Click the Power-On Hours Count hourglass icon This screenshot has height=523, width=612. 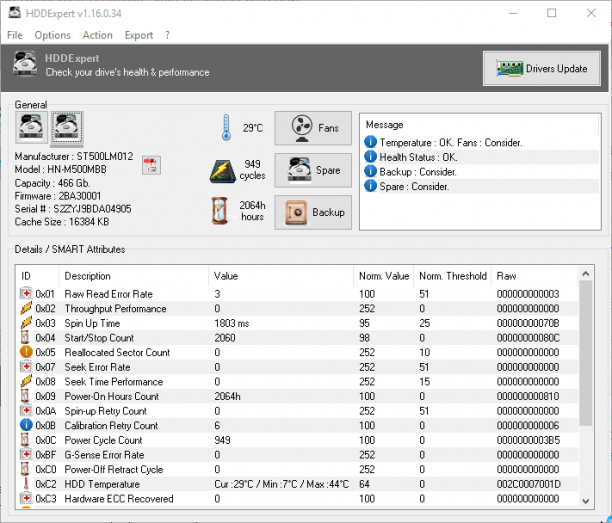pyautogui.click(x=25, y=396)
